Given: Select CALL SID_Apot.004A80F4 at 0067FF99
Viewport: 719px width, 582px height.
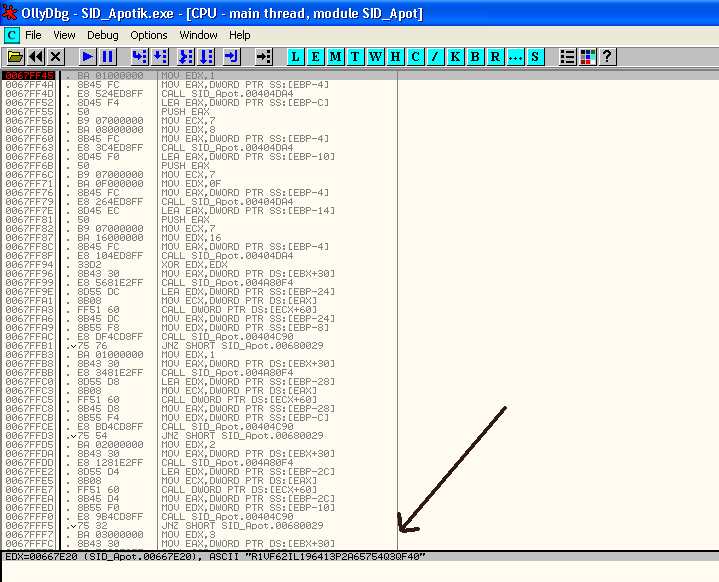Looking at the screenshot, I should pyautogui.click(x=227, y=283).
